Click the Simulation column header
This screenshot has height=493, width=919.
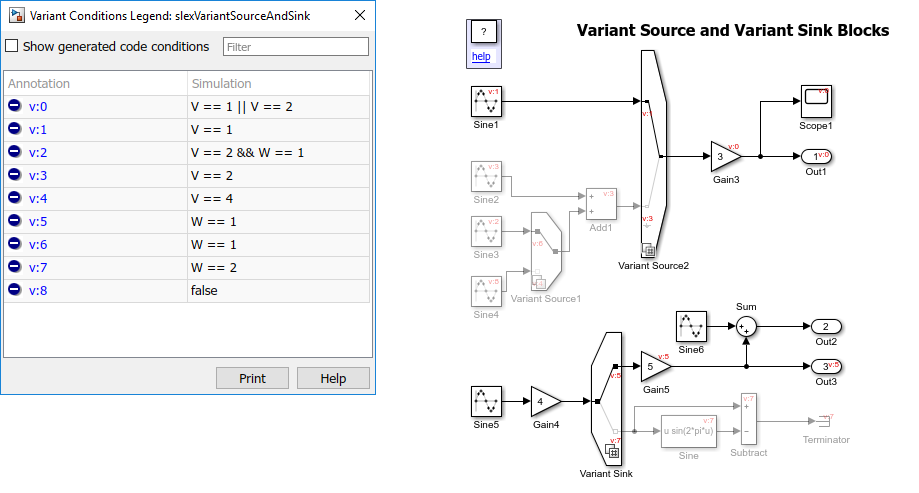tap(278, 83)
